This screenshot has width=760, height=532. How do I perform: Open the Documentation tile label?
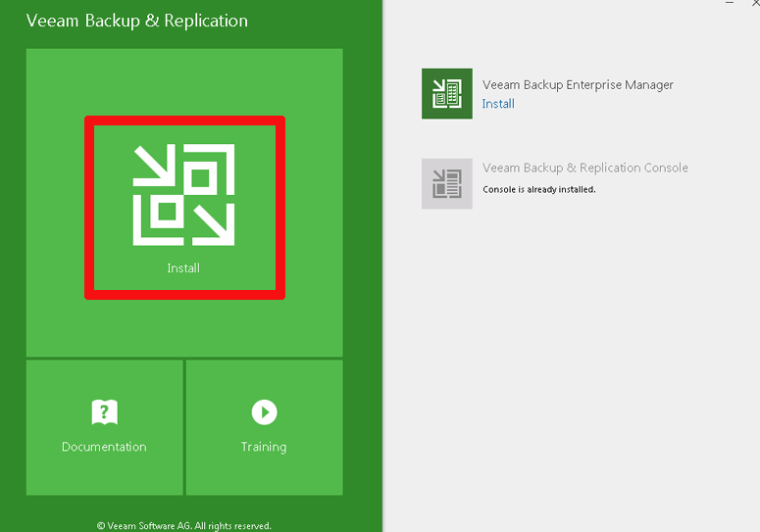pos(104,447)
